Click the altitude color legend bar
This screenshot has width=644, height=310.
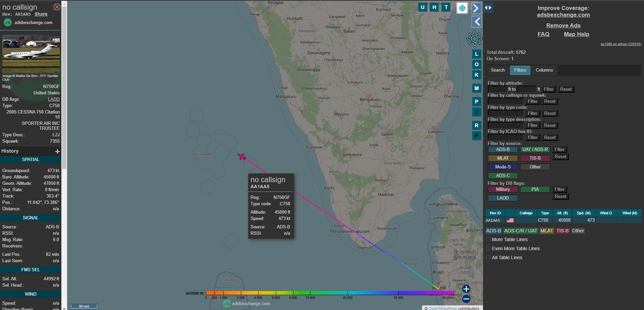330,293
